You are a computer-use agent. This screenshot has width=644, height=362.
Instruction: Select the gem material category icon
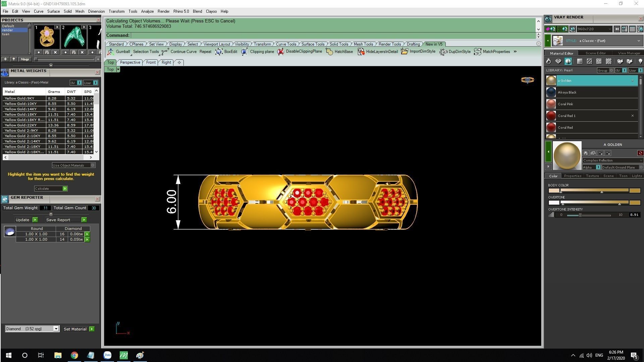coord(558,61)
